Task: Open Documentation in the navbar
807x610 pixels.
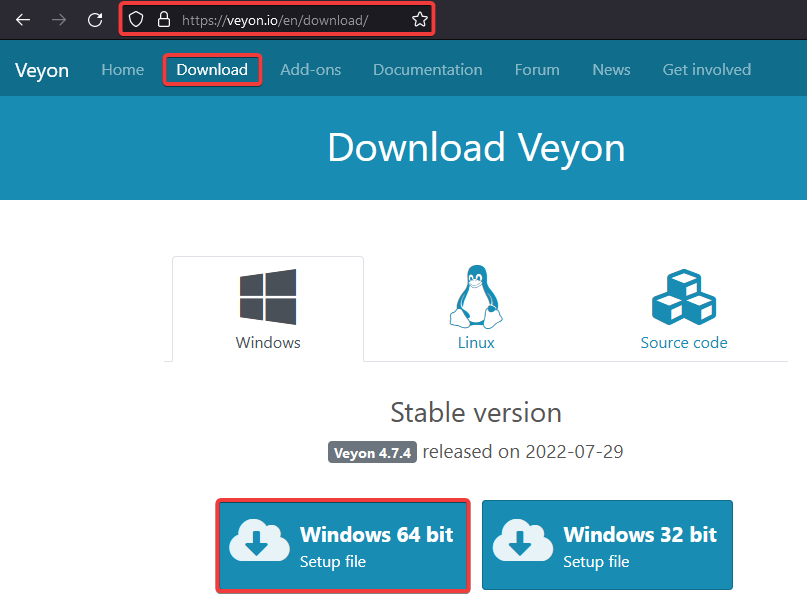Action: [x=427, y=70]
